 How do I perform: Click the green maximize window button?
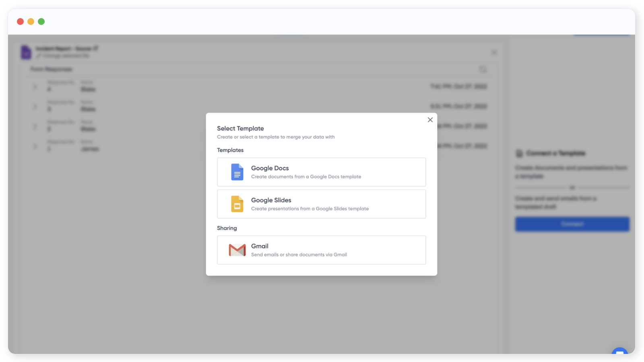click(x=41, y=22)
